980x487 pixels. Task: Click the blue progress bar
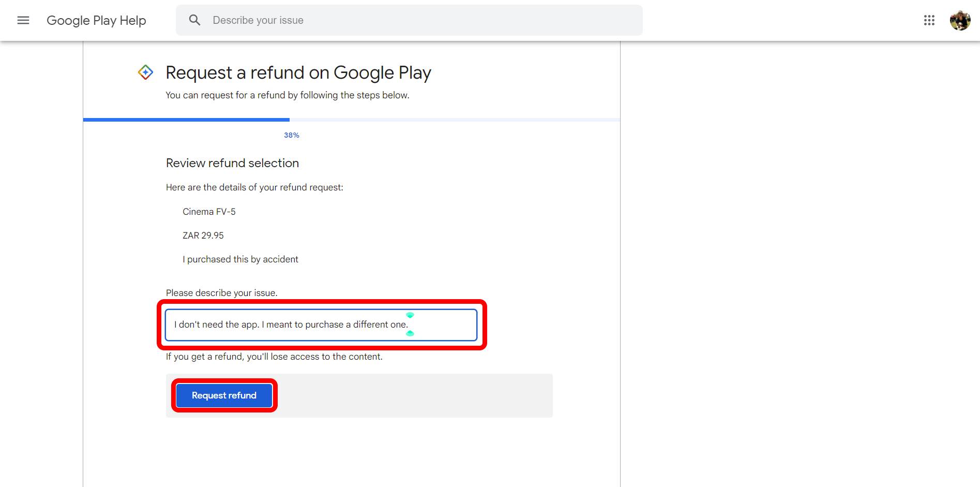186,120
